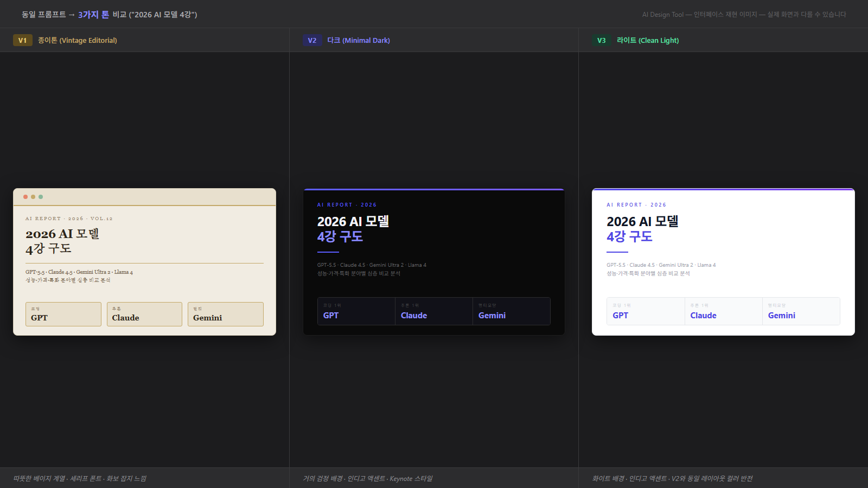
Task: Click the red dot in the V1 card
Action: (x=25, y=197)
